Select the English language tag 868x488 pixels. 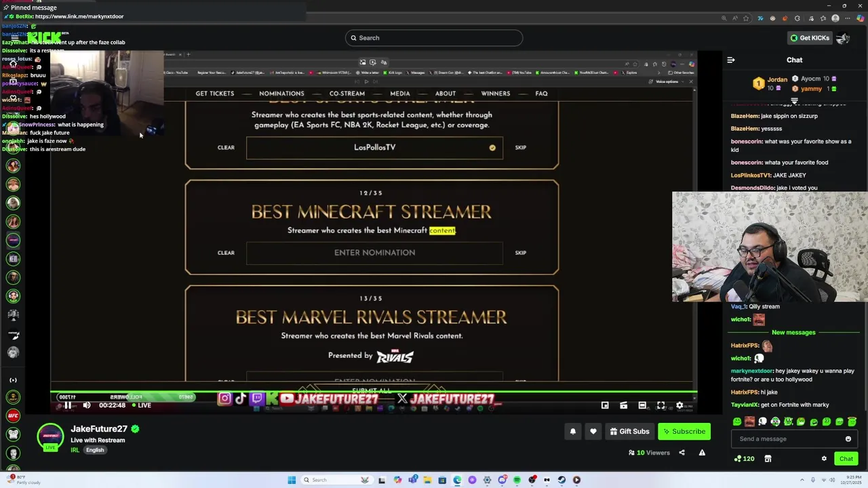pyautogui.click(x=95, y=450)
